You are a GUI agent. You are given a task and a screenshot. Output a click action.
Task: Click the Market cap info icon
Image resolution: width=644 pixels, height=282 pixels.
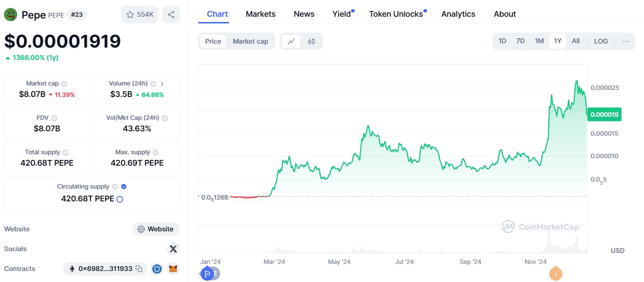coord(64,84)
